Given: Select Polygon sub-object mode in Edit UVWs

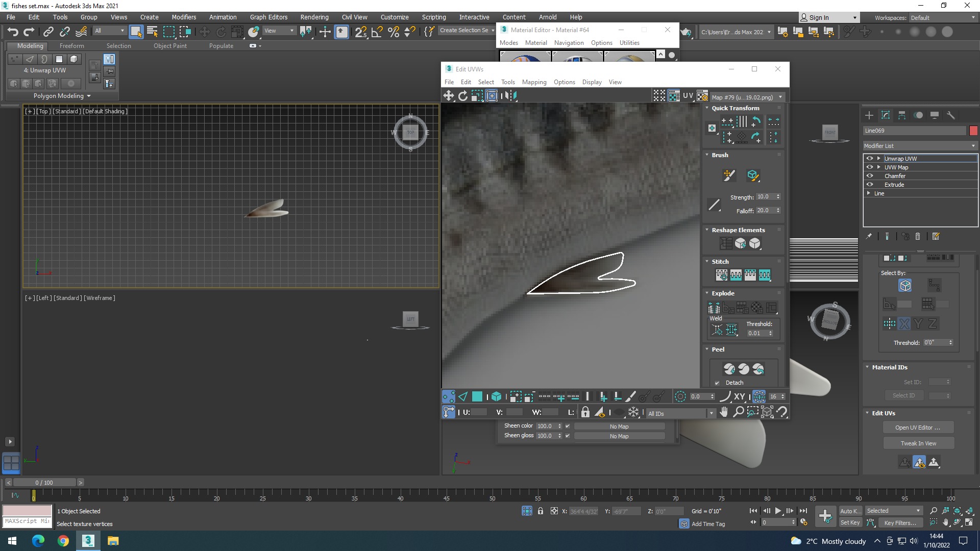Looking at the screenshot, I should [x=477, y=396].
